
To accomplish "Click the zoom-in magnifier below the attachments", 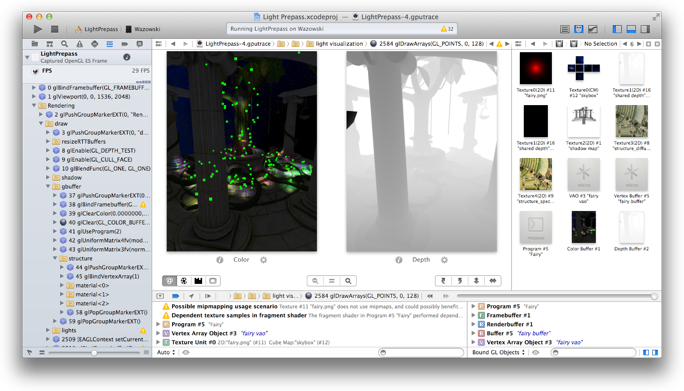I will [x=348, y=281].
